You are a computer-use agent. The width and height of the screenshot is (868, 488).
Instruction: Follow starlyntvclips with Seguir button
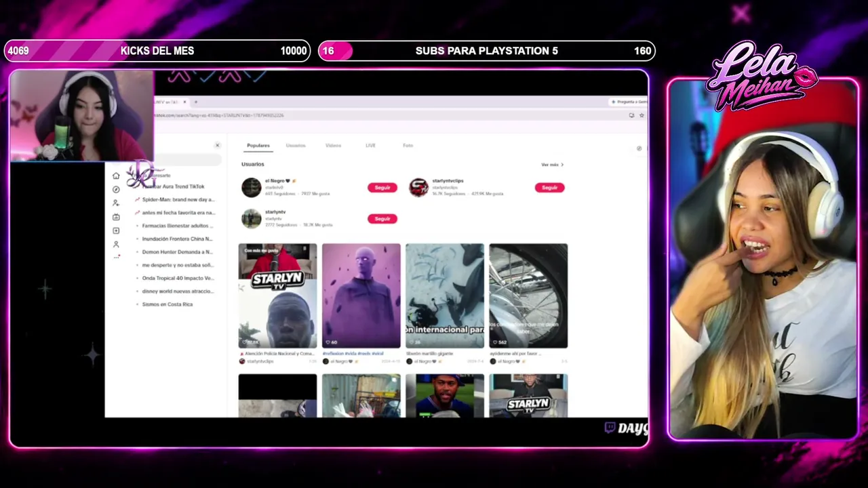549,188
